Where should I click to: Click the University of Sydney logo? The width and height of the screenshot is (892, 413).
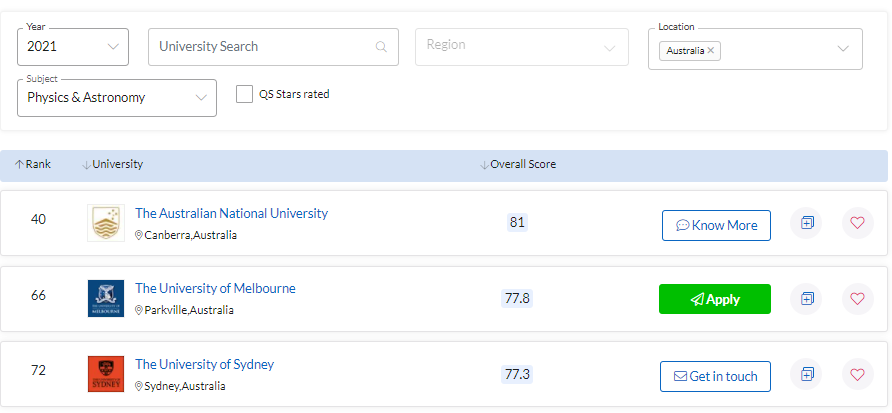(x=106, y=374)
